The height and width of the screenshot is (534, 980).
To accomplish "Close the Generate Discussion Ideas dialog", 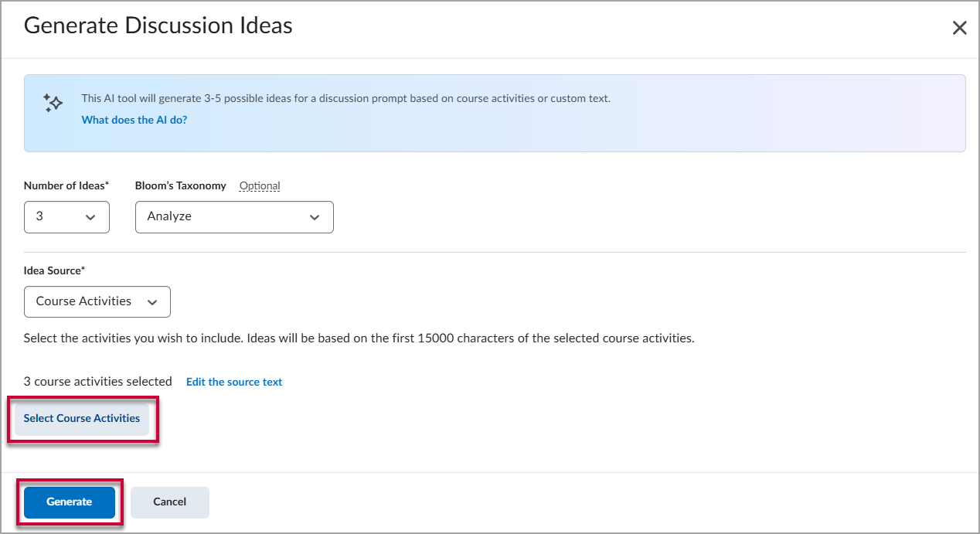I will 959,29.
